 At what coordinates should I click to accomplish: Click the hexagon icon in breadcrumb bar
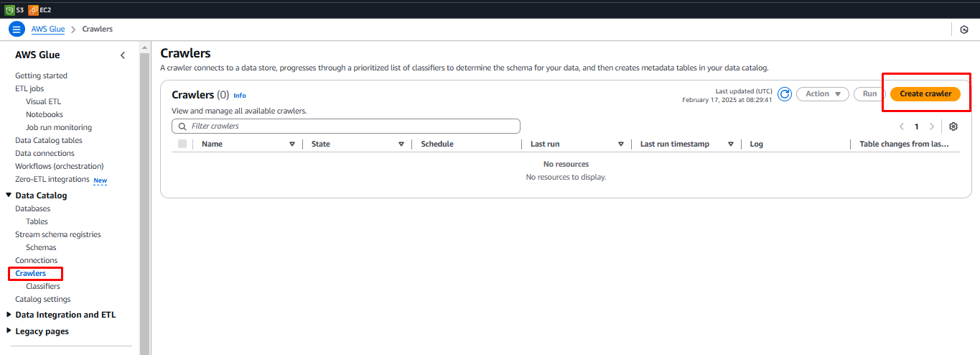[964, 29]
